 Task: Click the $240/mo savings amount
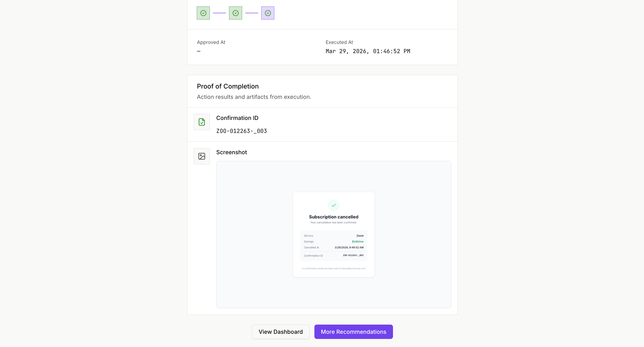click(358, 242)
